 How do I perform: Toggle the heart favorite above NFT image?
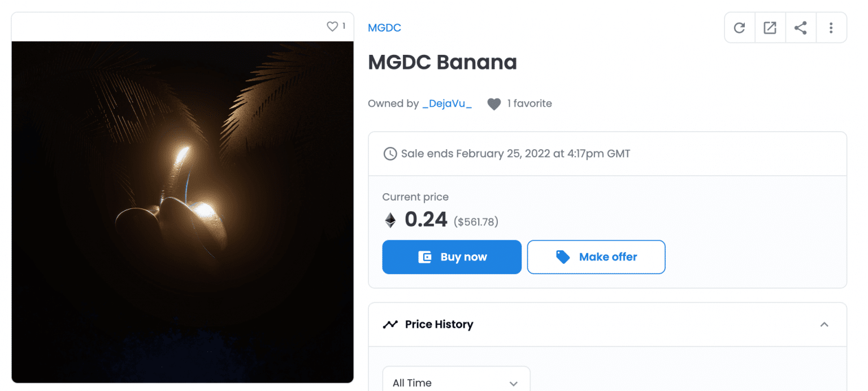click(332, 27)
